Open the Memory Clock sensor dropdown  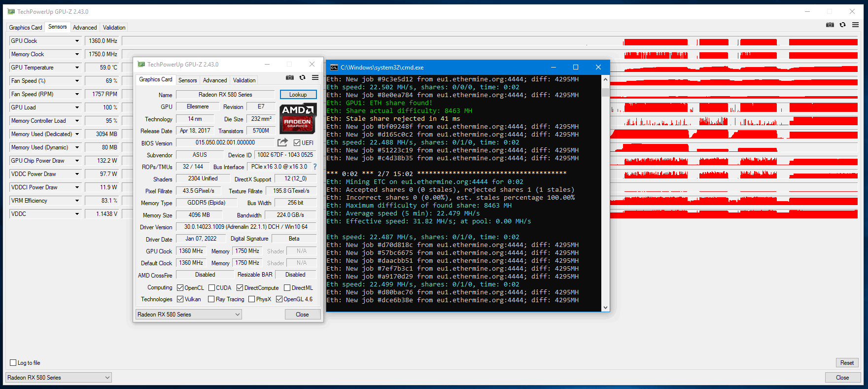point(77,54)
